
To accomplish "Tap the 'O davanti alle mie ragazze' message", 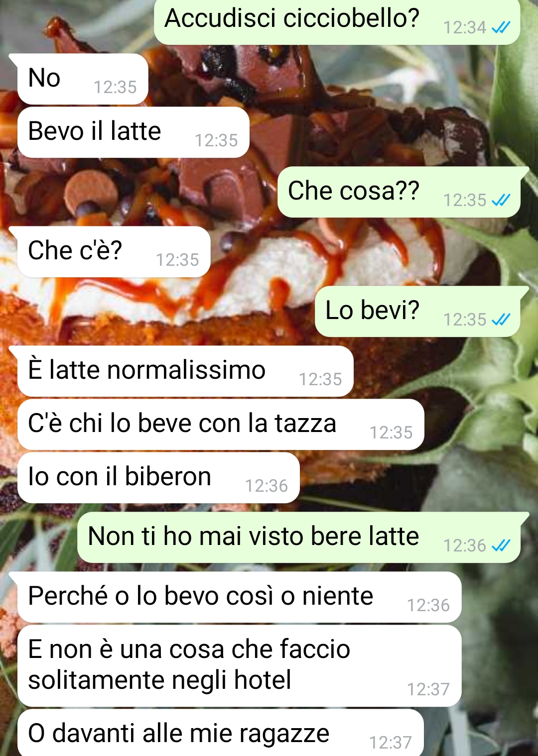I will coord(221,733).
